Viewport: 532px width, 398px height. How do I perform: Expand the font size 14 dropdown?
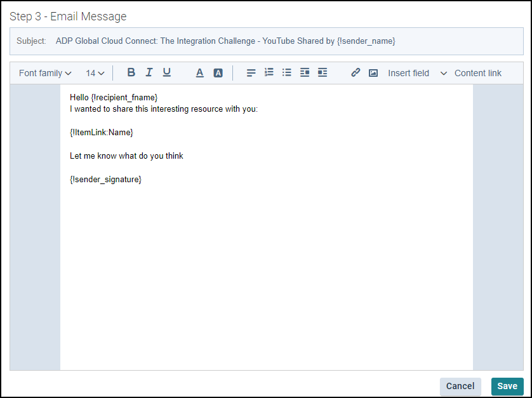[95, 73]
